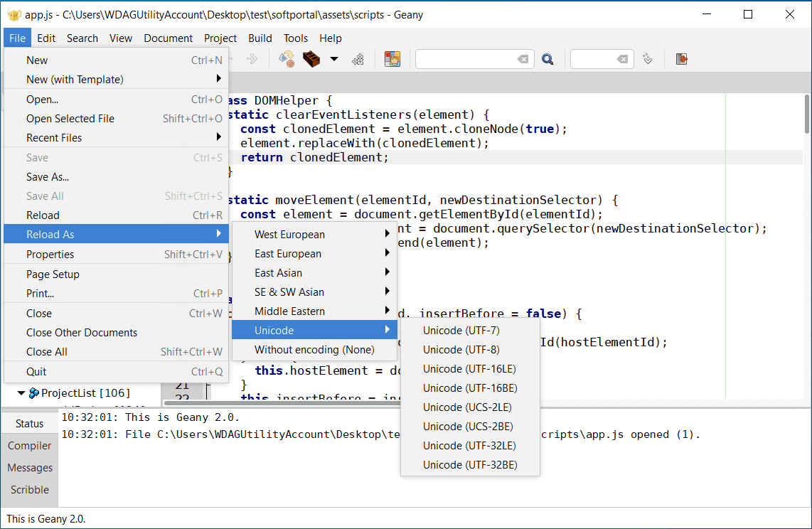This screenshot has height=529, width=812.
Task: Expand Middle Eastern encodings submenu
Action: [314, 311]
